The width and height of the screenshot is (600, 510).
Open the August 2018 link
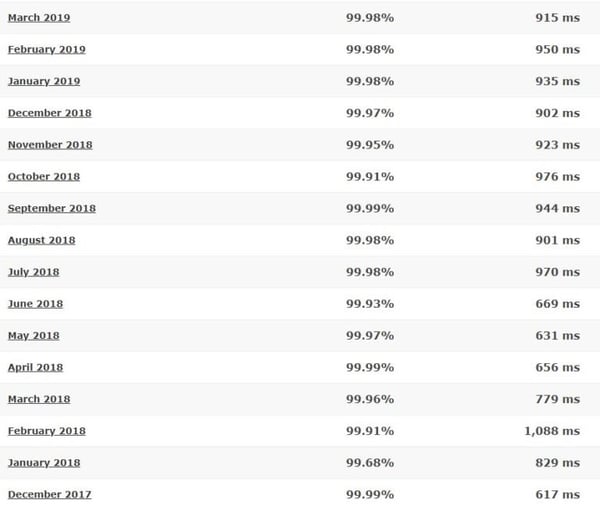point(41,241)
